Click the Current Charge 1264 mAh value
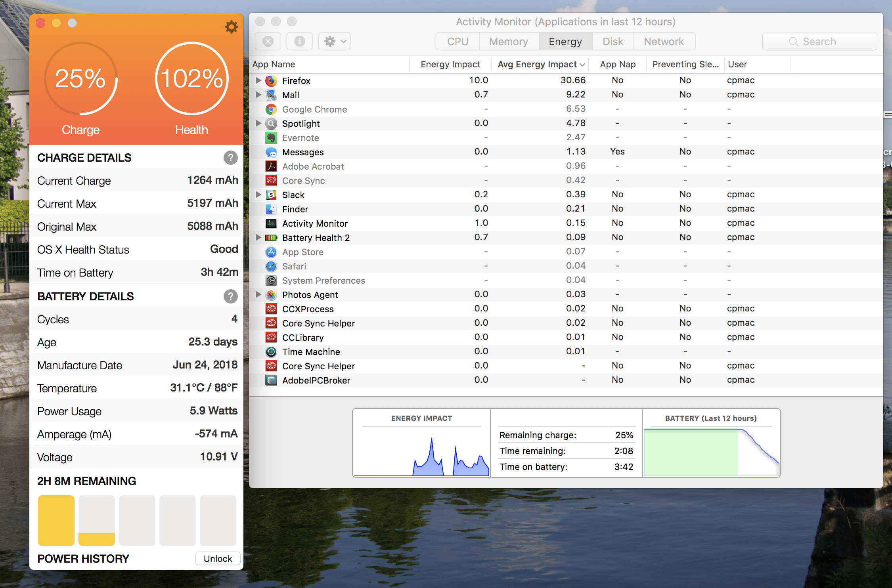This screenshot has height=588, width=892. [212, 180]
